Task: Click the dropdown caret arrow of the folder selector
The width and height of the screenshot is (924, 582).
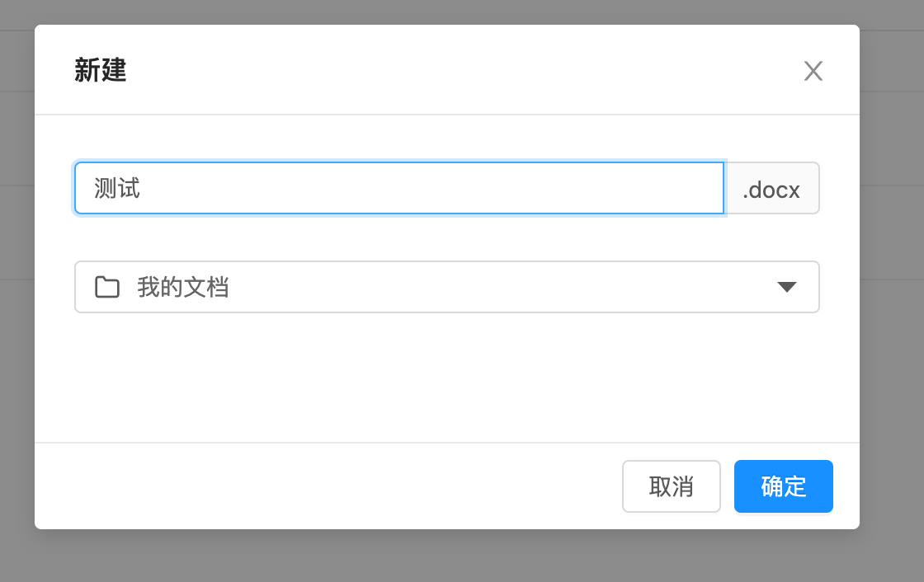Action: [x=787, y=287]
